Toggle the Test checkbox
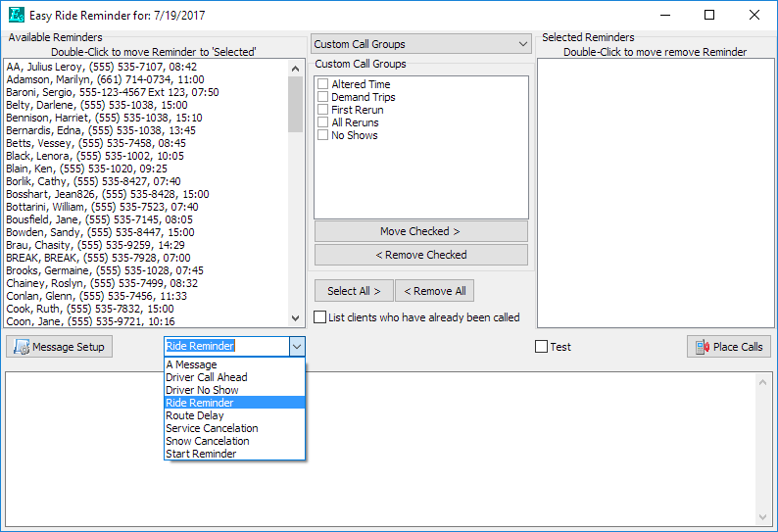 coord(541,347)
